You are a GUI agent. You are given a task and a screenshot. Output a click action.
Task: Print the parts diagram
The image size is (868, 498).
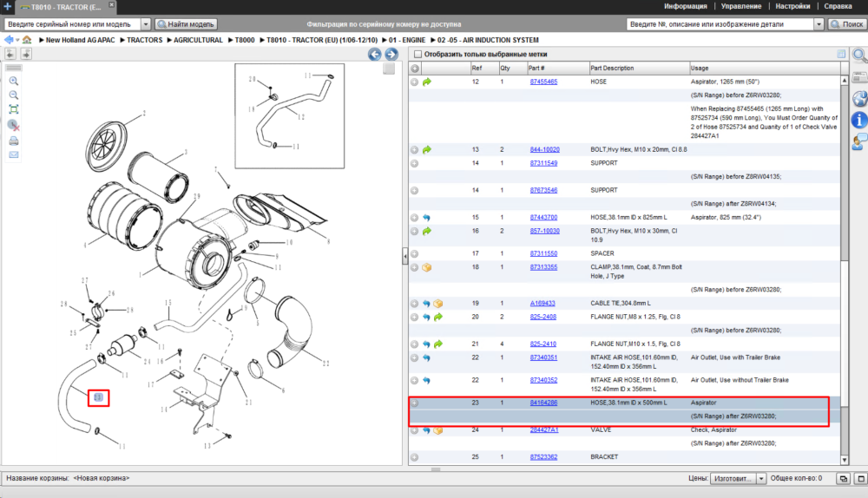pos(14,141)
